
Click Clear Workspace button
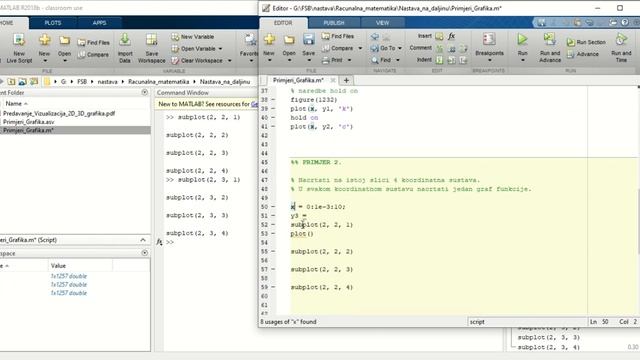click(x=197, y=60)
